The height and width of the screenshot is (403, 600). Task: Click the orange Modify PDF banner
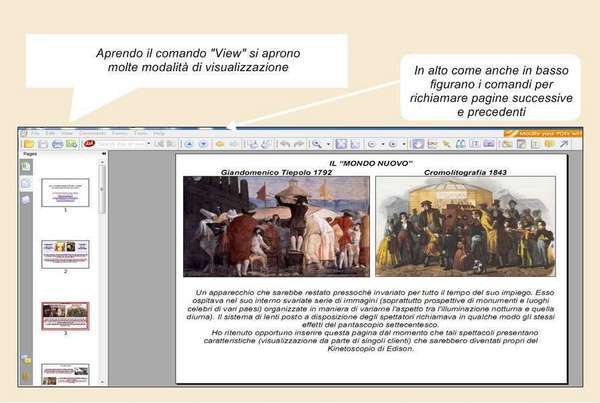point(543,134)
